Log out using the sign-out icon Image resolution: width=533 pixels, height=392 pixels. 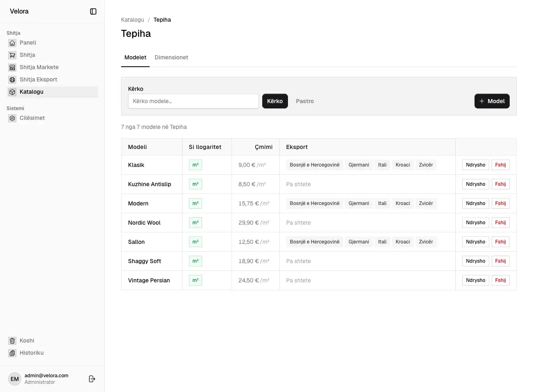pos(92,379)
